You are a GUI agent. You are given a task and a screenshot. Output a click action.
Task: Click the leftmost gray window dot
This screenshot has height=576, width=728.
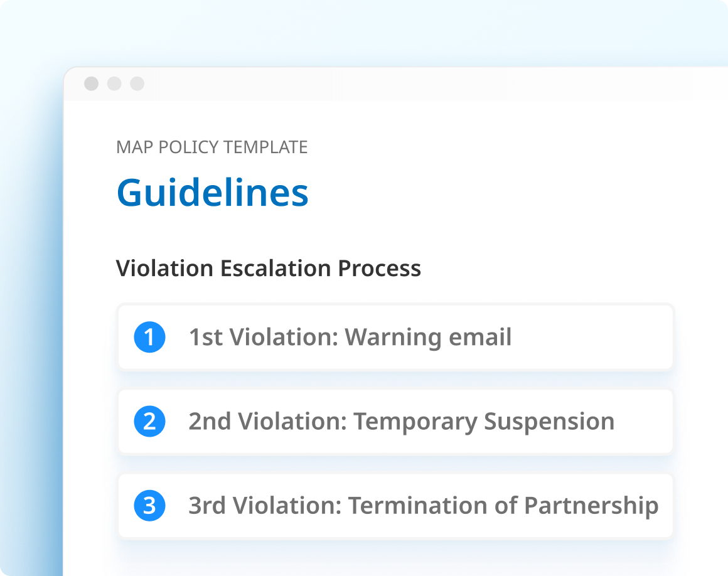[92, 83]
